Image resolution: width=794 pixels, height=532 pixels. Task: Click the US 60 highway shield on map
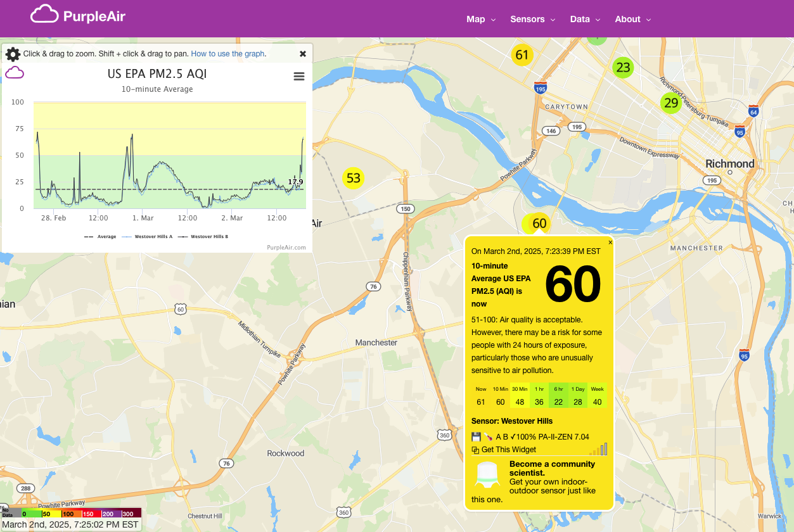181,309
